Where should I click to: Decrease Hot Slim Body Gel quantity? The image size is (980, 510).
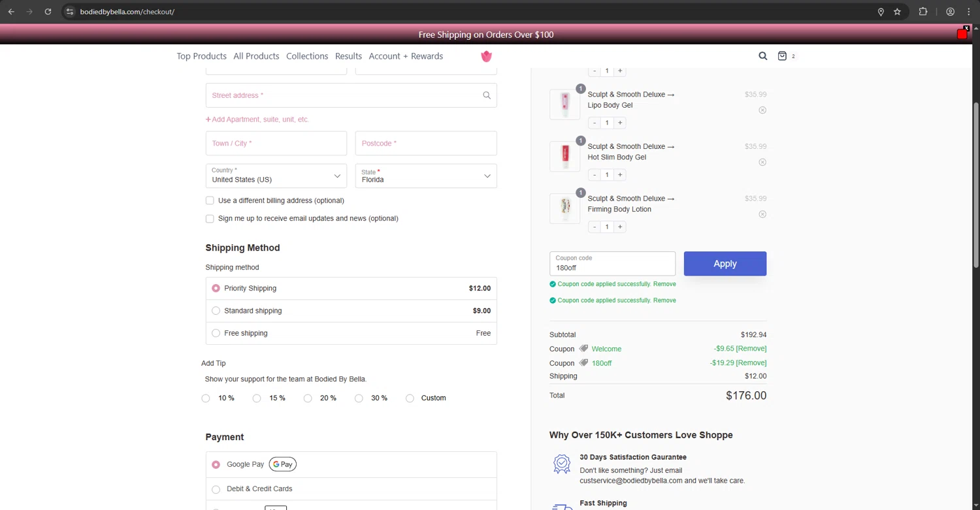tap(595, 175)
